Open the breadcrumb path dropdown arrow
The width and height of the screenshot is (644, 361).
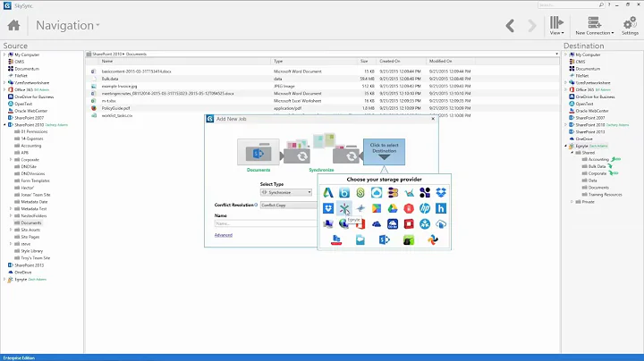pyautogui.click(x=556, y=55)
